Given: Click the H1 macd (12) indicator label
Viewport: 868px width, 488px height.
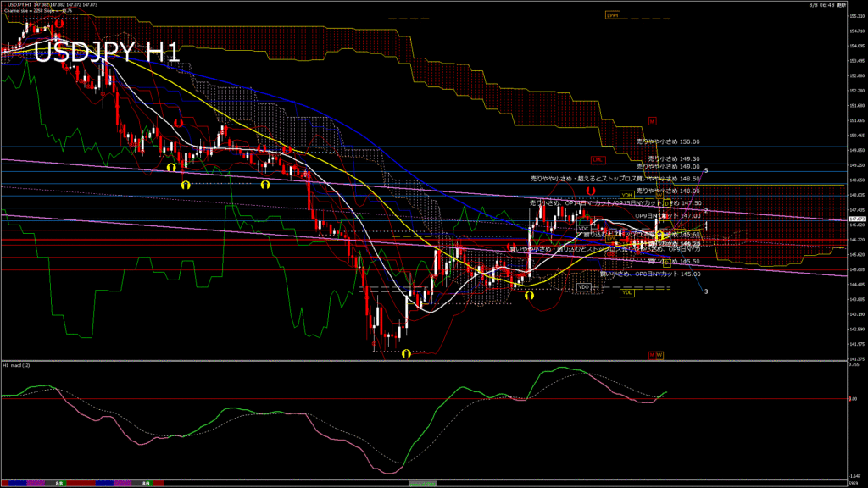Looking at the screenshot, I should tap(16, 366).
